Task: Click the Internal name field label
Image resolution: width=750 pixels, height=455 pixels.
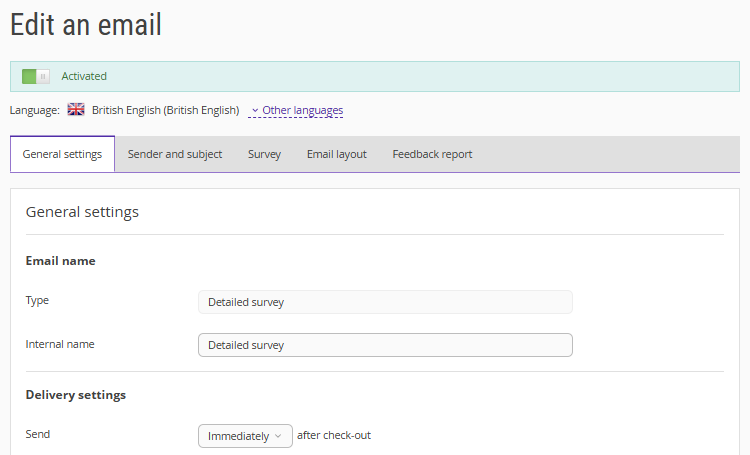Action: tap(60, 344)
